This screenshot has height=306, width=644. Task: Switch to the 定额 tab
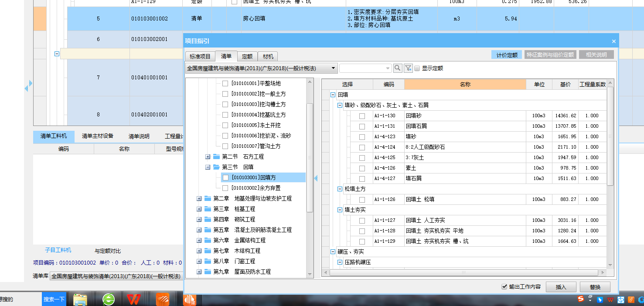click(247, 56)
